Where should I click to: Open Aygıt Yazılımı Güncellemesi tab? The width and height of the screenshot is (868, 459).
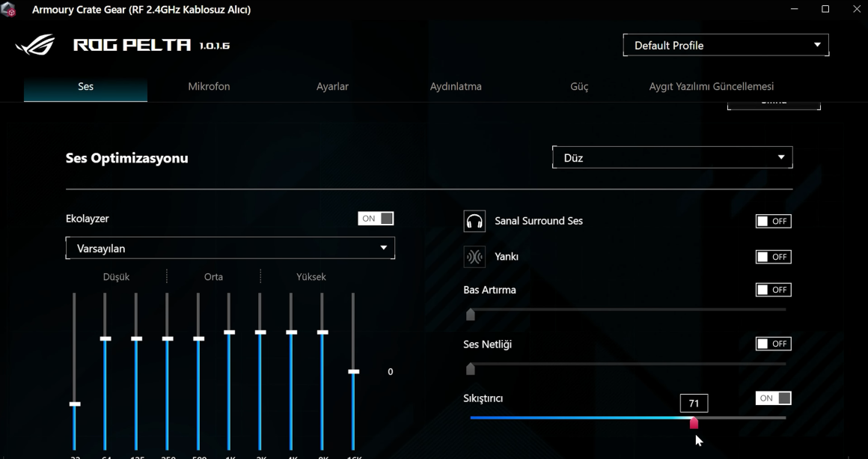712,86
